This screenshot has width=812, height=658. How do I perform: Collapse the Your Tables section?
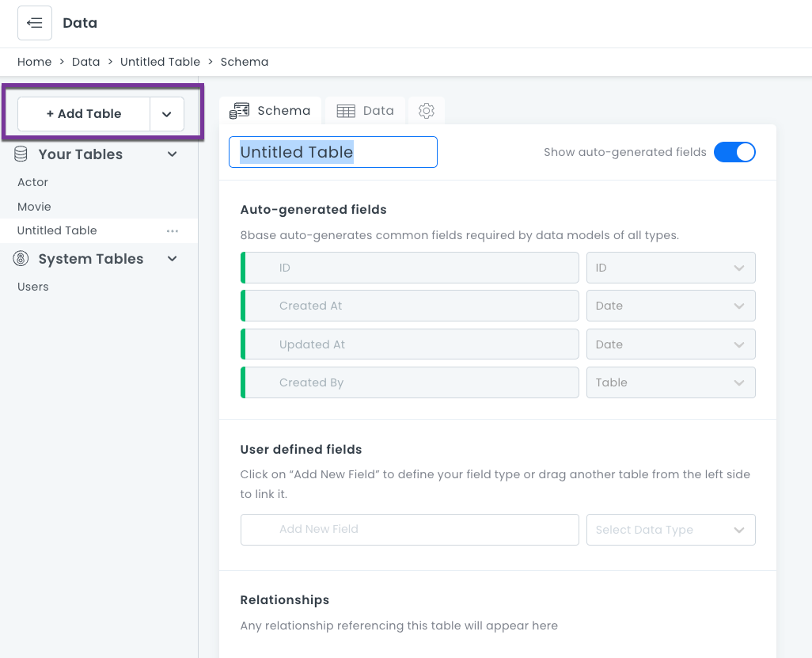pyautogui.click(x=173, y=154)
